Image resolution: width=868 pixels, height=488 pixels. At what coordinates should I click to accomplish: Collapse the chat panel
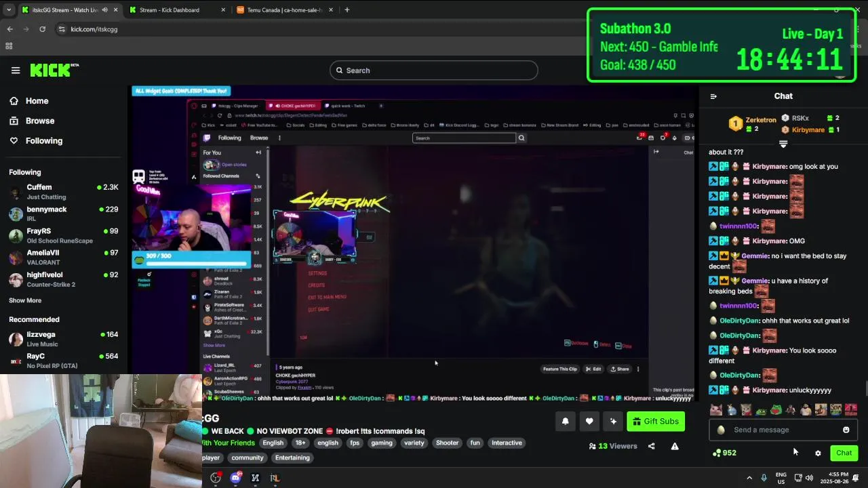[x=713, y=96]
